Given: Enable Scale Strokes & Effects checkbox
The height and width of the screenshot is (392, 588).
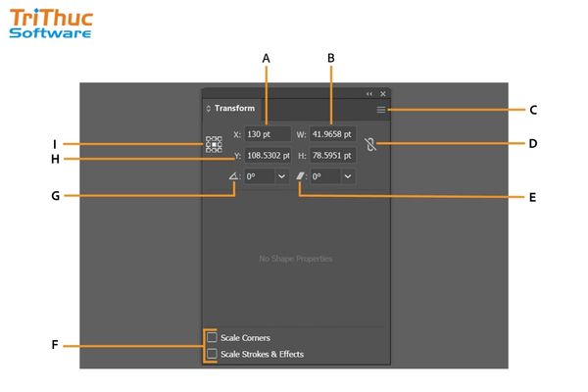Looking at the screenshot, I should 213,354.
